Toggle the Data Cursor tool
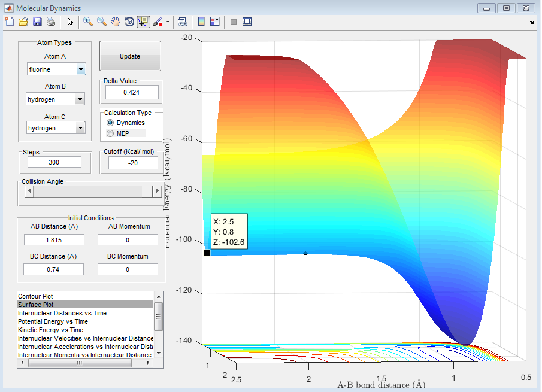The height and width of the screenshot is (392, 542). pyautogui.click(x=143, y=22)
